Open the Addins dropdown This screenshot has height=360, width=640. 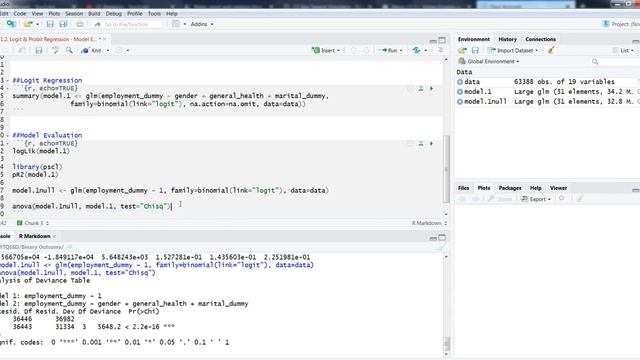tap(202, 24)
